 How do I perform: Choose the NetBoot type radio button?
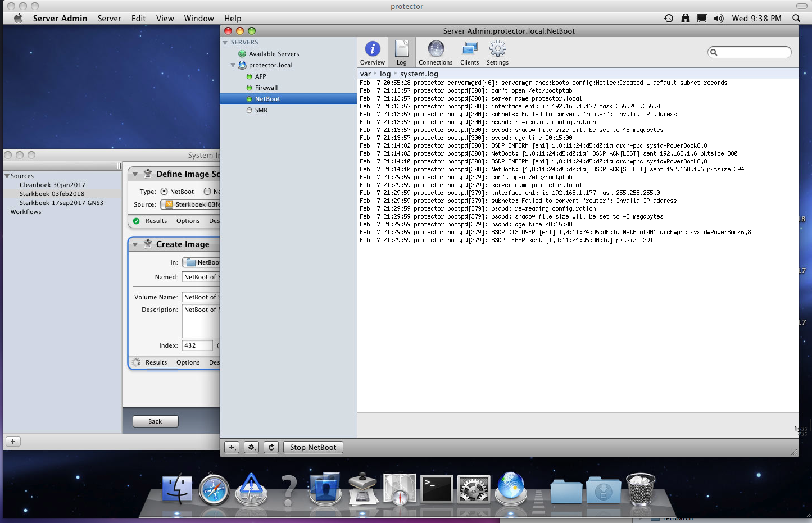164,192
